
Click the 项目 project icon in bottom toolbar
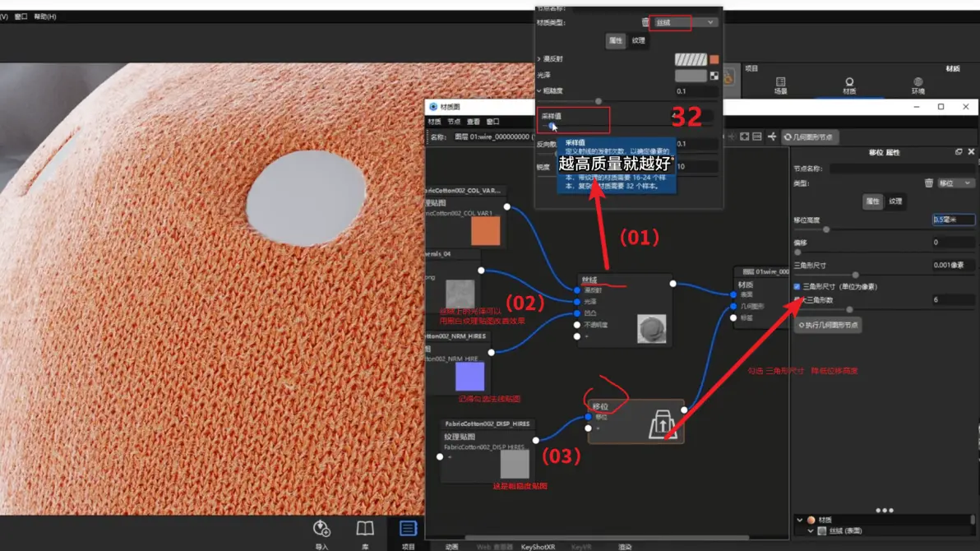(x=408, y=529)
